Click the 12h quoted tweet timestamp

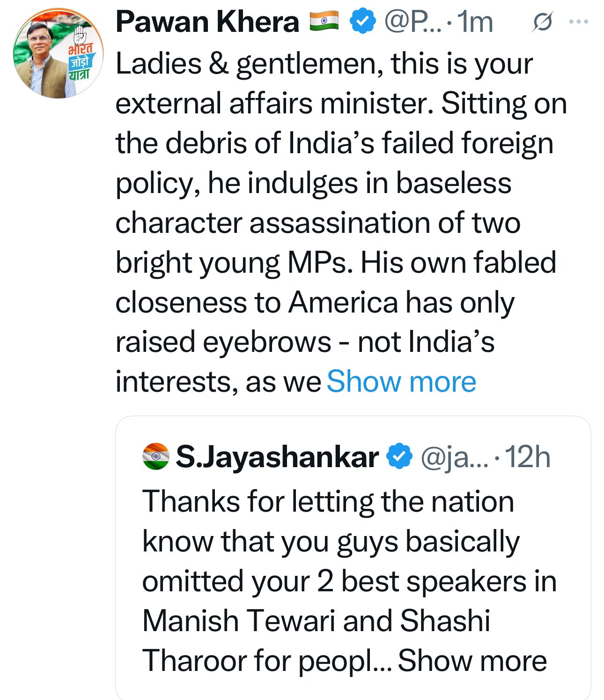[x=528, y=457]
